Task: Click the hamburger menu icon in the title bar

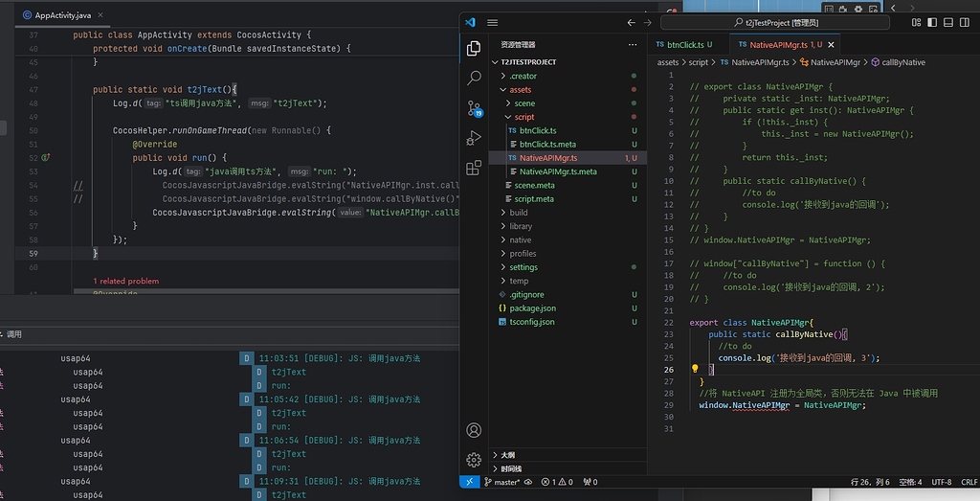Action: (x=493, y=22)
